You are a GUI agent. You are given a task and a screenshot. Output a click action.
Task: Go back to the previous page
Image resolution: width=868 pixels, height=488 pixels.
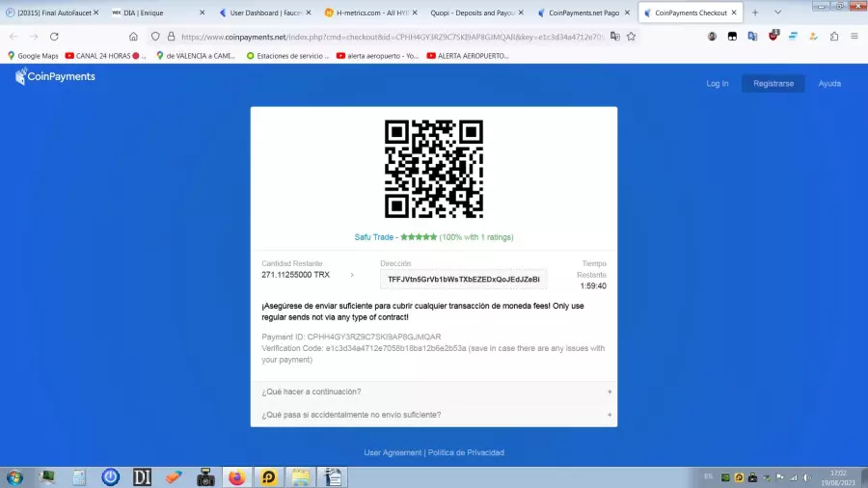(x=14, y=37)
